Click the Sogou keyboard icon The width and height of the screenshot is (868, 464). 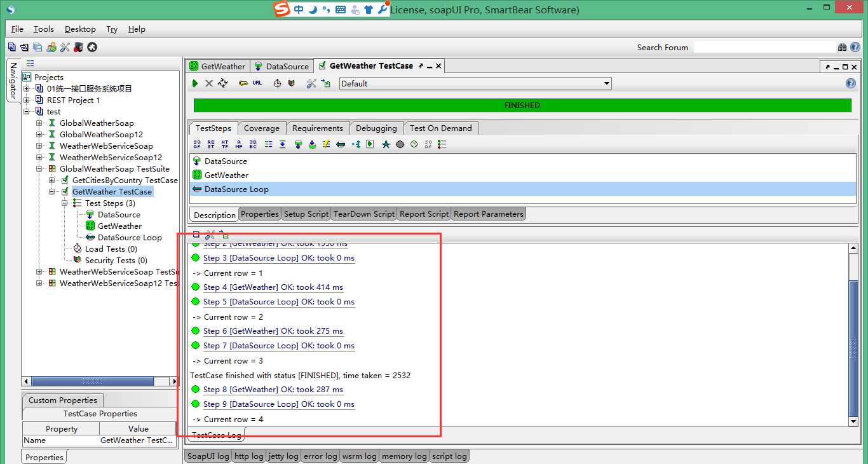click(341, 10)
